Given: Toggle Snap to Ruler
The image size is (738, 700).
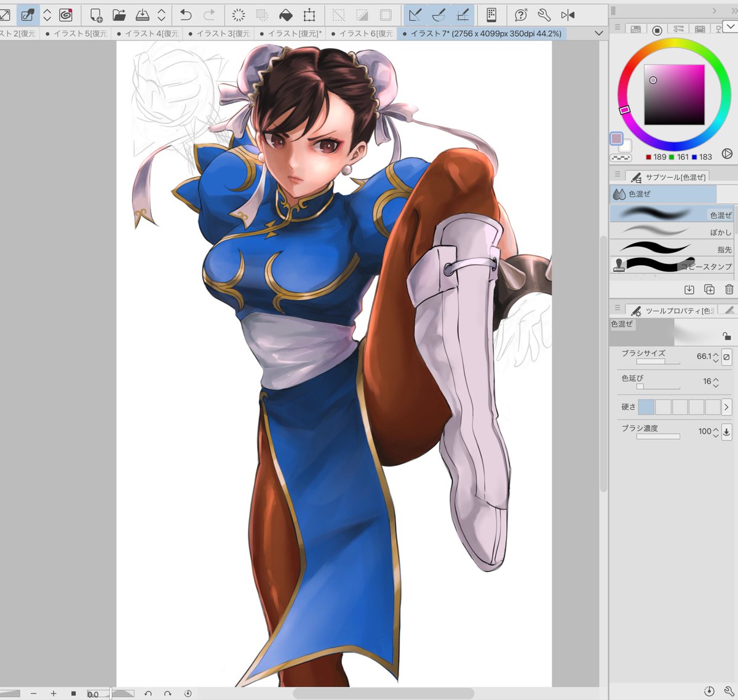Looking at the screenshot, I should 416,15.
